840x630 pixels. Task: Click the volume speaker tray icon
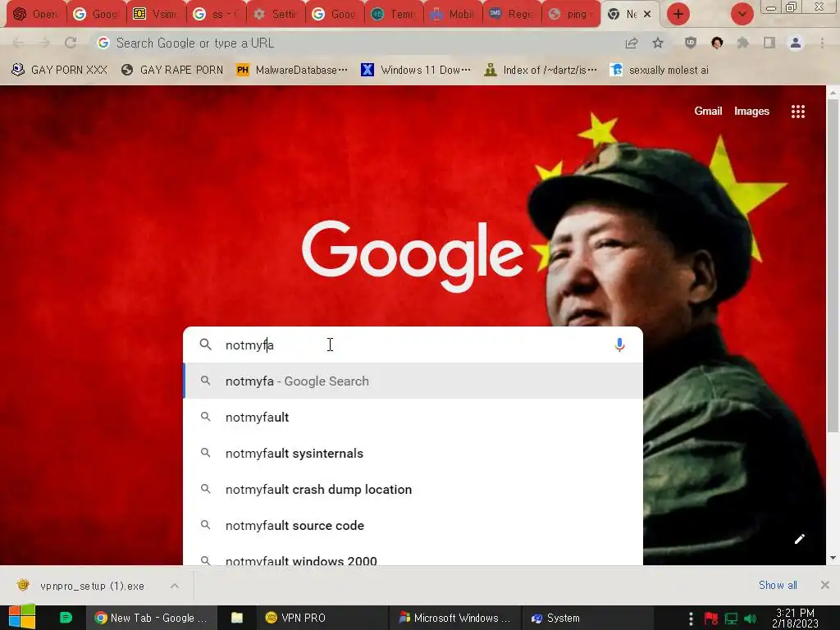coord(751,619)
